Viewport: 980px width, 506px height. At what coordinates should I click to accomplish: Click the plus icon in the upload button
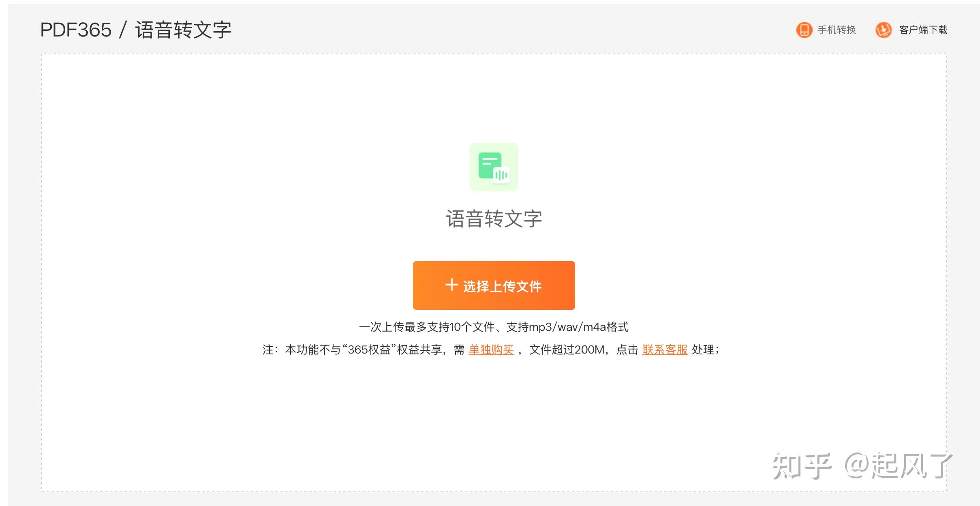[451, 285]
